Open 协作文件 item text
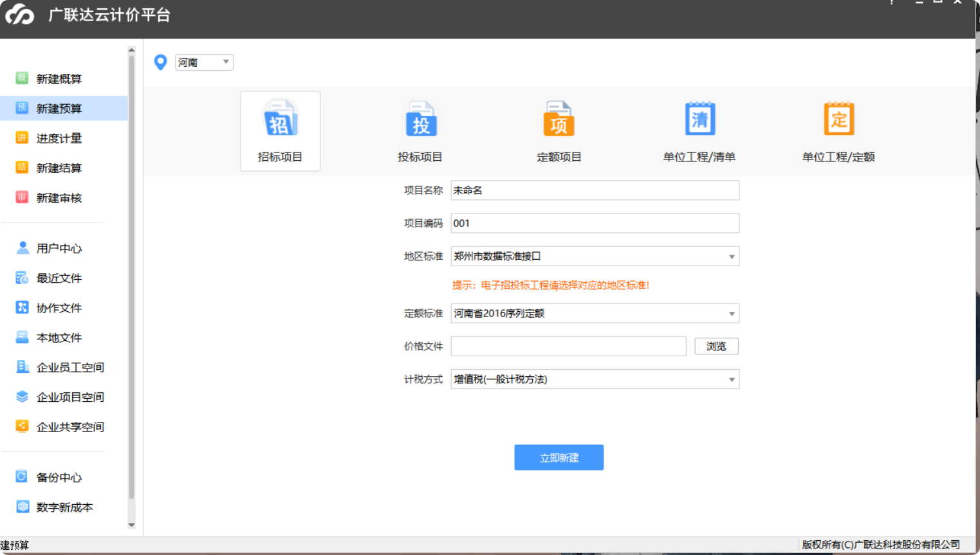Viewport: 980px width, 555px height. tap(59, 308)
